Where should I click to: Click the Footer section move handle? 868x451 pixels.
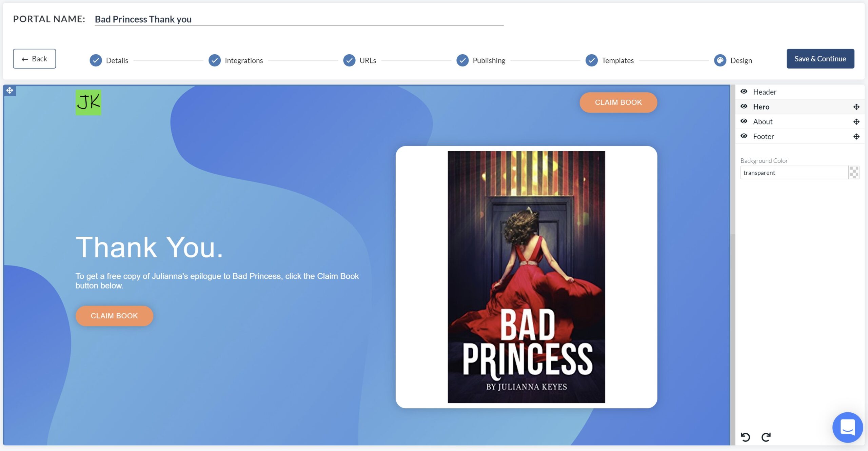tap(856, 137)
